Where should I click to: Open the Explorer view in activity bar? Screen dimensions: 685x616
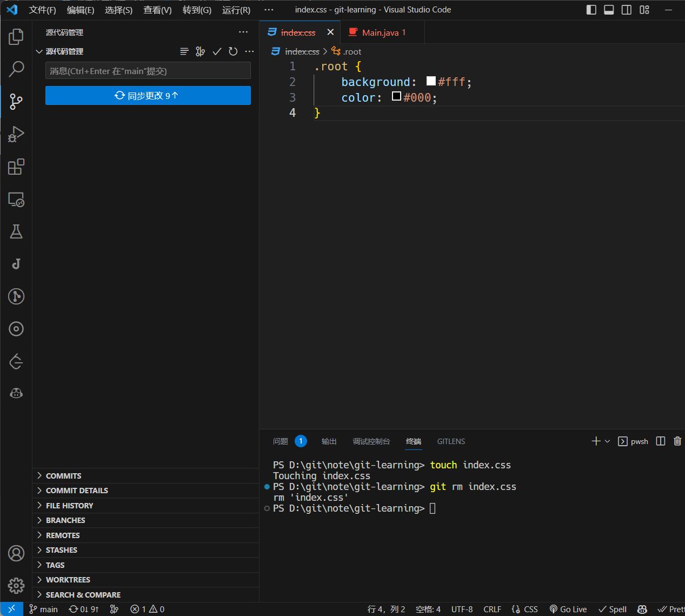pos(16,37)
